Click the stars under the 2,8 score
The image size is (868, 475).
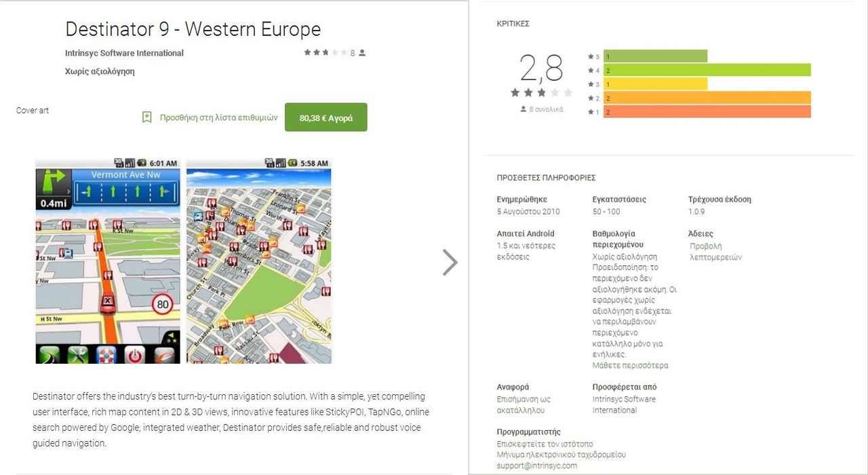point(542,92)
